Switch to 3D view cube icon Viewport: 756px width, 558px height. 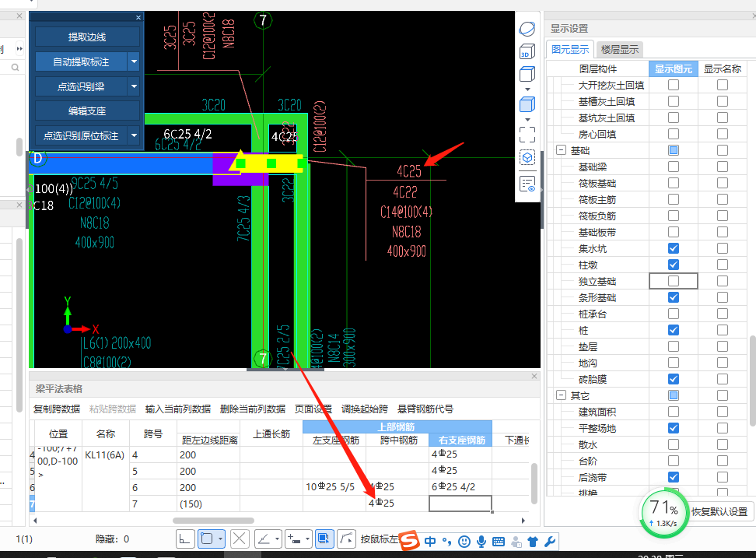point(527,51)
